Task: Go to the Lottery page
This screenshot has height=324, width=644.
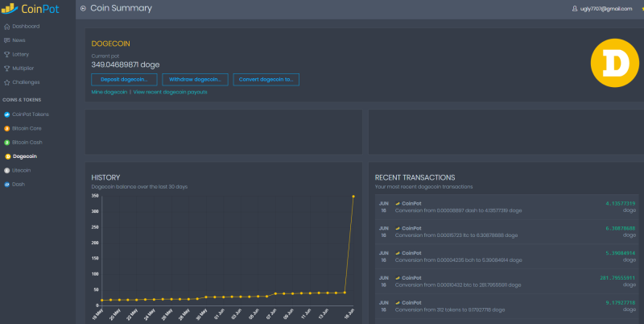Action: point(21,54)
